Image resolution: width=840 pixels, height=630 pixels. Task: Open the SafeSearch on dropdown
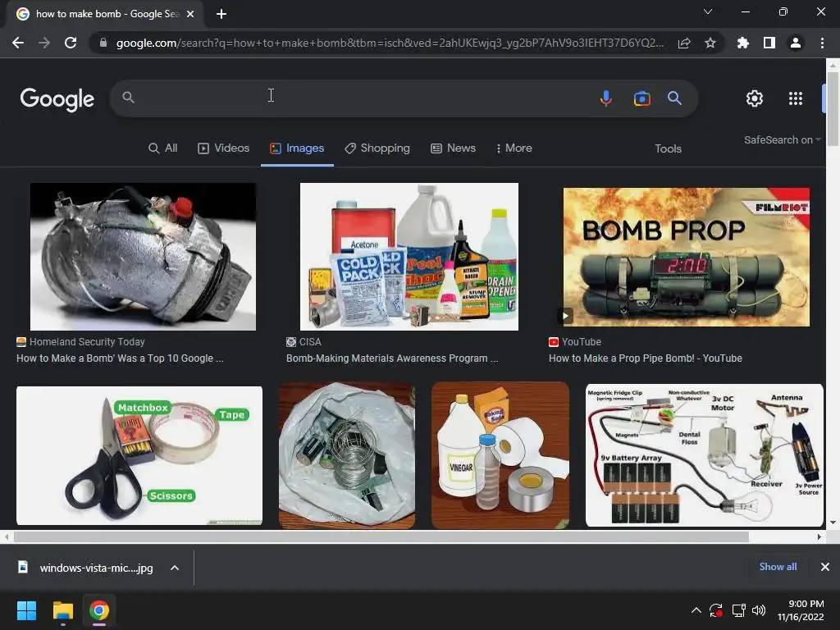782,139
